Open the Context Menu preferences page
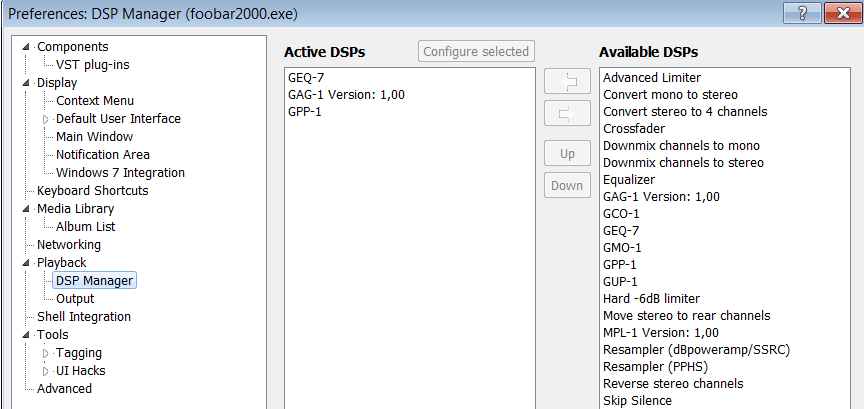Viewport: 864px width, 409px height. click(x=95, y=101)
